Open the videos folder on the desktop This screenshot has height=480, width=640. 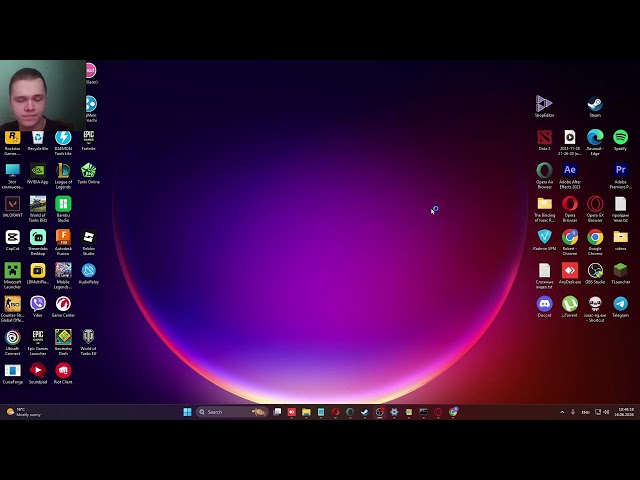620,240
